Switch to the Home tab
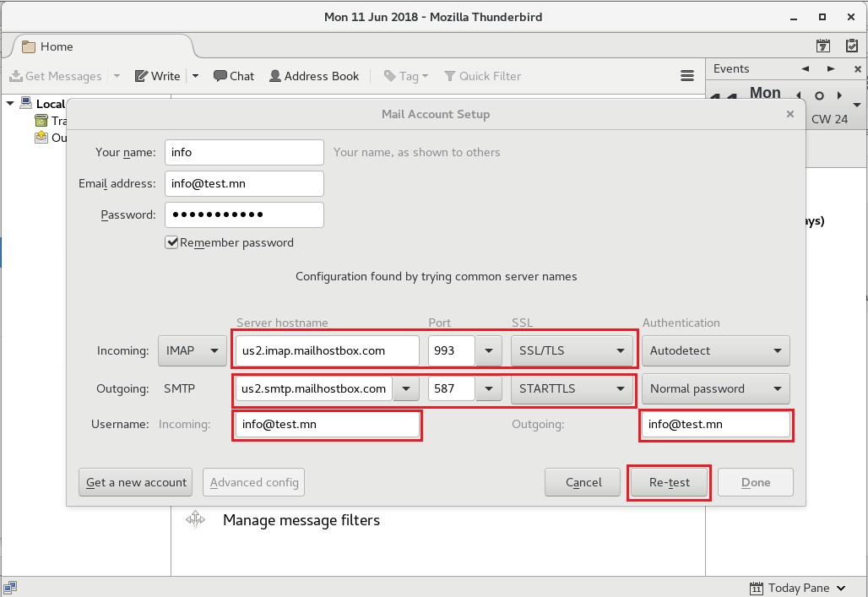868x597 pixels. 102,46
